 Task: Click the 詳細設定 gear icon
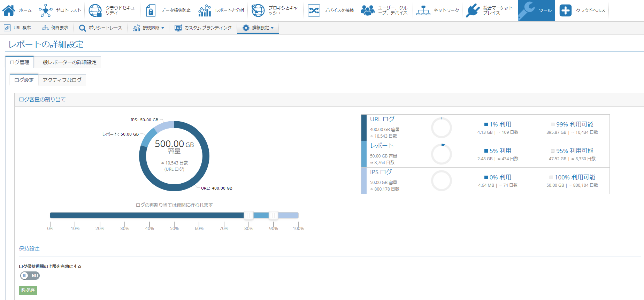click(x=246, y=28)
